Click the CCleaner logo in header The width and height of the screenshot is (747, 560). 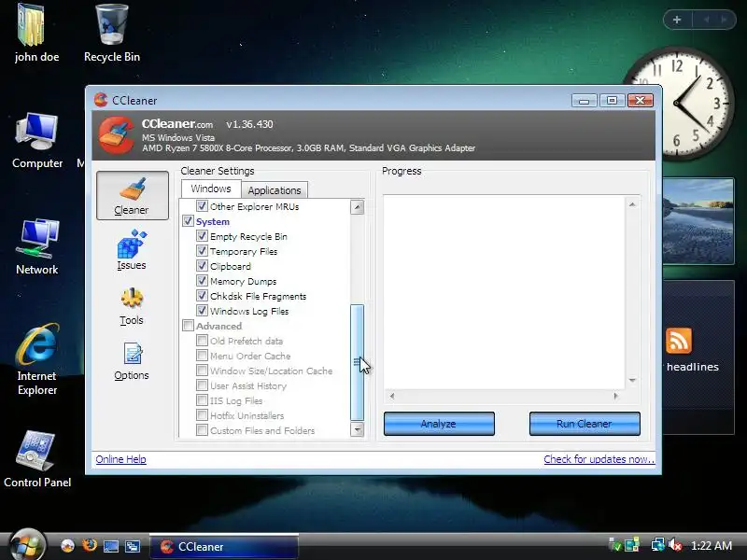coord(117,135)
